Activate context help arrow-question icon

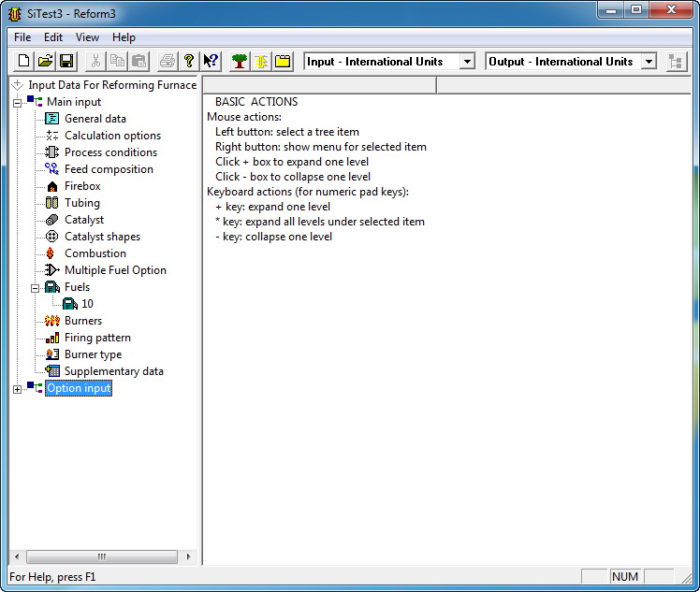[211, 61]
